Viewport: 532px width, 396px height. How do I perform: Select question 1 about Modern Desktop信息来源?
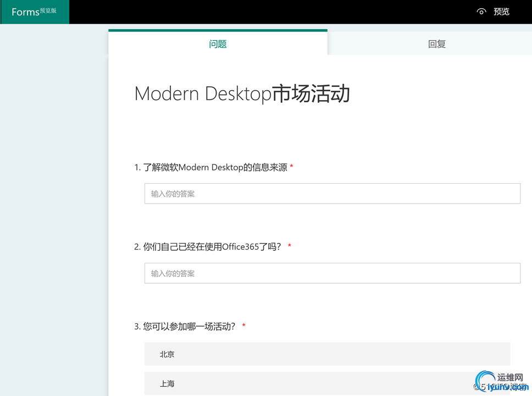pyautogui.click(x=214, y=167)
